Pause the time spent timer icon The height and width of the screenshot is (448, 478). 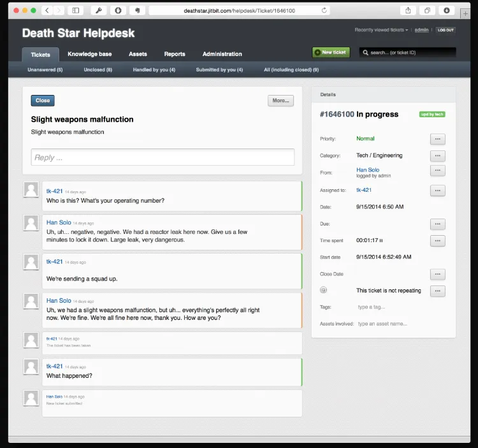click(381, 240)
